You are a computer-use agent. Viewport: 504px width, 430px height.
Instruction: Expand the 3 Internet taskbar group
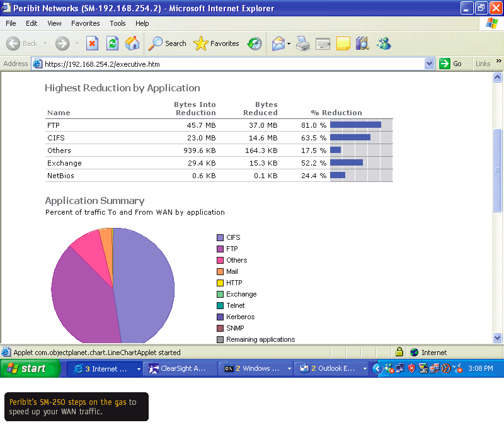(x=139, y=369)
